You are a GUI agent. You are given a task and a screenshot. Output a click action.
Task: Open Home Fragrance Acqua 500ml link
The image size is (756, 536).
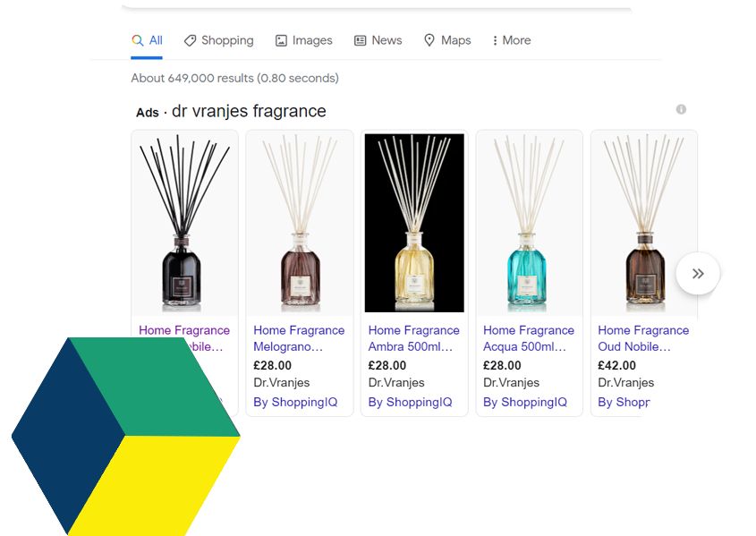(x=529, y=338)
